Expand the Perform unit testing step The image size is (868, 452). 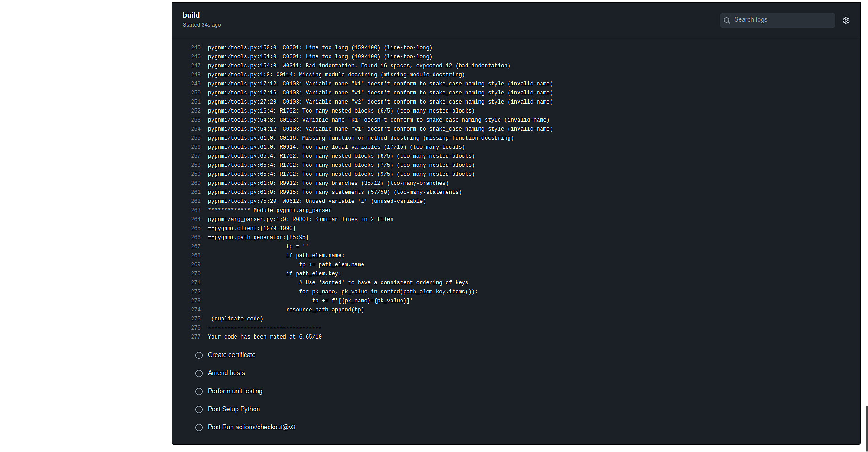235,391
